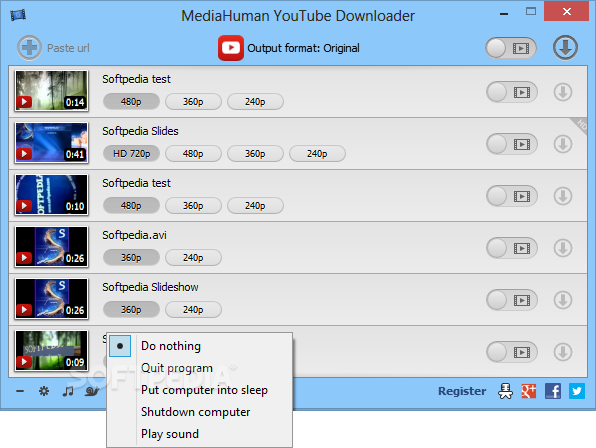The width and height of the screenshot is (596, 448).
Task: Click the Softpedia Slides title text
Action: 140,131
